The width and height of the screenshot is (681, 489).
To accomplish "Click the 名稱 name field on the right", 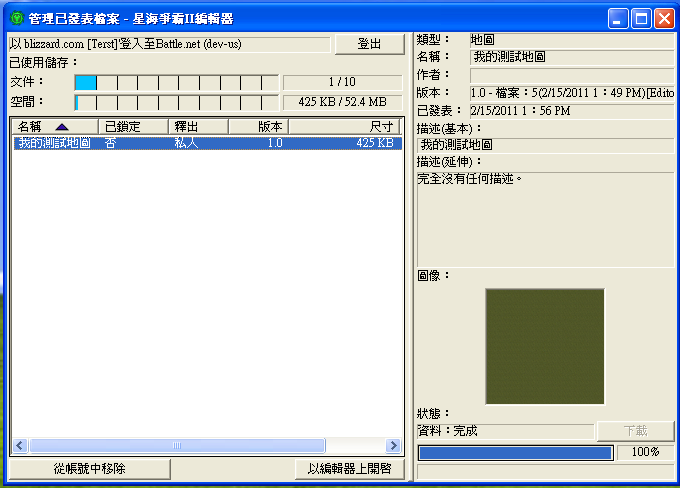I will (x=572, y=57).
